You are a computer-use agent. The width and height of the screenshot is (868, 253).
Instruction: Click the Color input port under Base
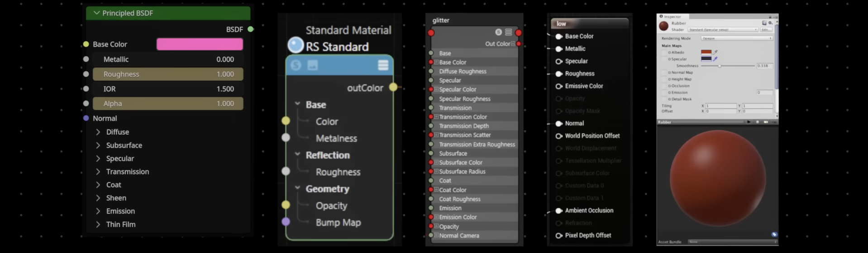(x=286, y=121)
